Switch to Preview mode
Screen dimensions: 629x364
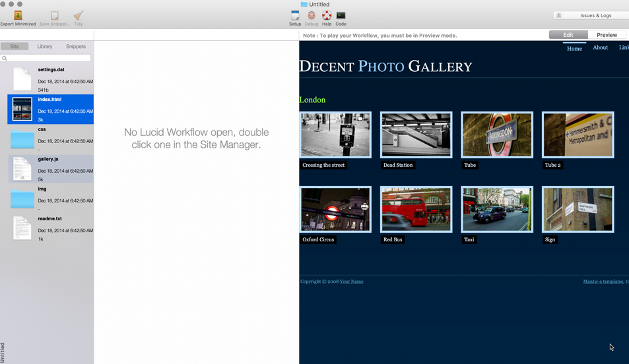(607, 35)
